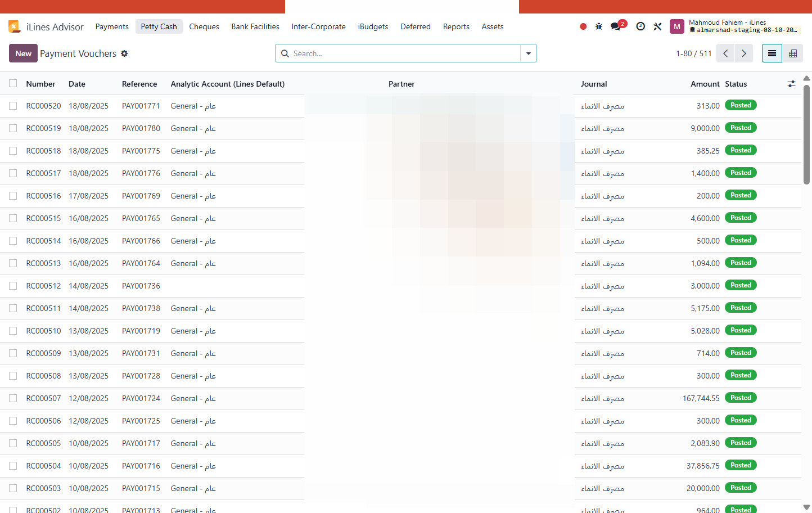Go to the next page of records
This screenshot has height=513, width=812.
[x=744, y=53]
